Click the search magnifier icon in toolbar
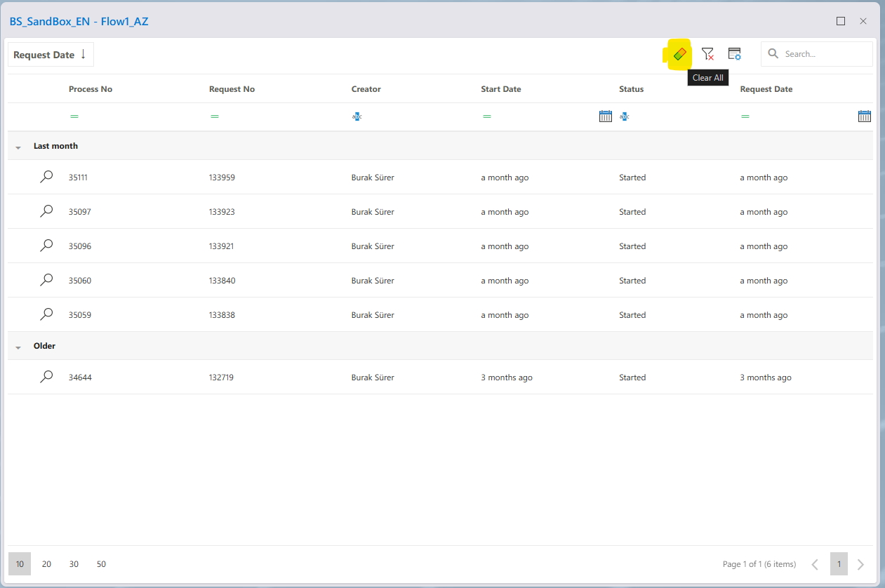885x588 pixels. (773, 53)
